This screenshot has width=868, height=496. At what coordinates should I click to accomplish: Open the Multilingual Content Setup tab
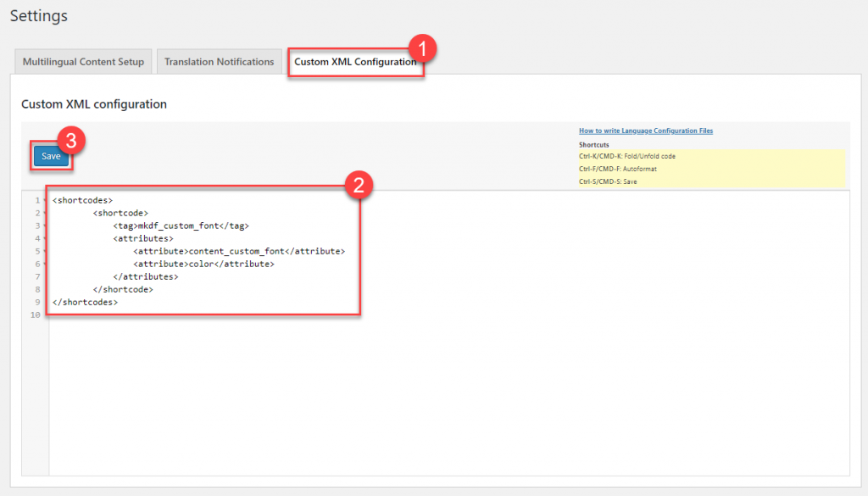click(x=83, y=61)
